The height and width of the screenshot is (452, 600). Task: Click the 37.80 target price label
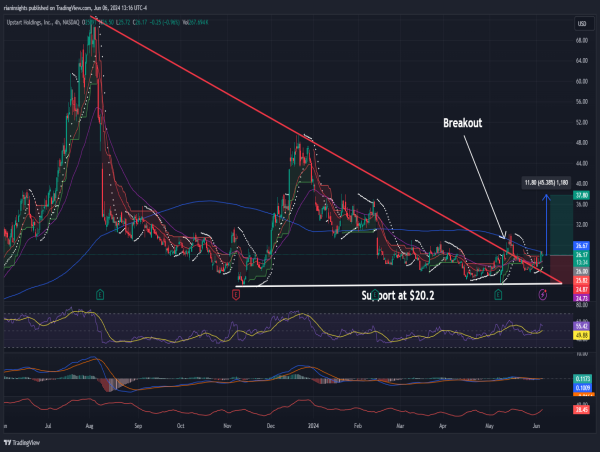click(582, 196)
